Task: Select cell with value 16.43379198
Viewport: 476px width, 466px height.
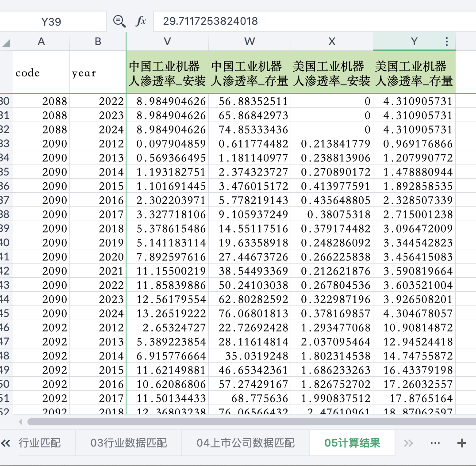Action: point(414,370)
